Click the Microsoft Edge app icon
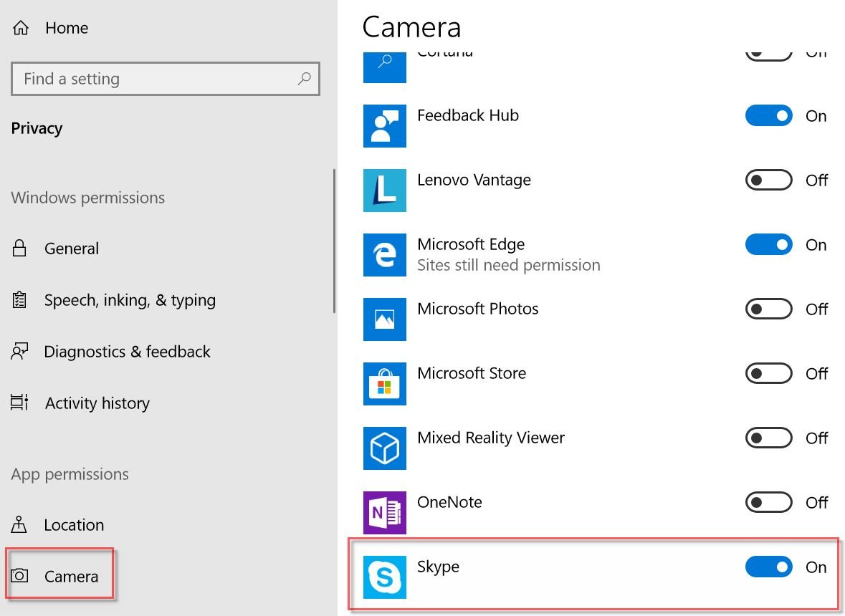This screenshot has width=845, height=616. [x=384, y=255]
